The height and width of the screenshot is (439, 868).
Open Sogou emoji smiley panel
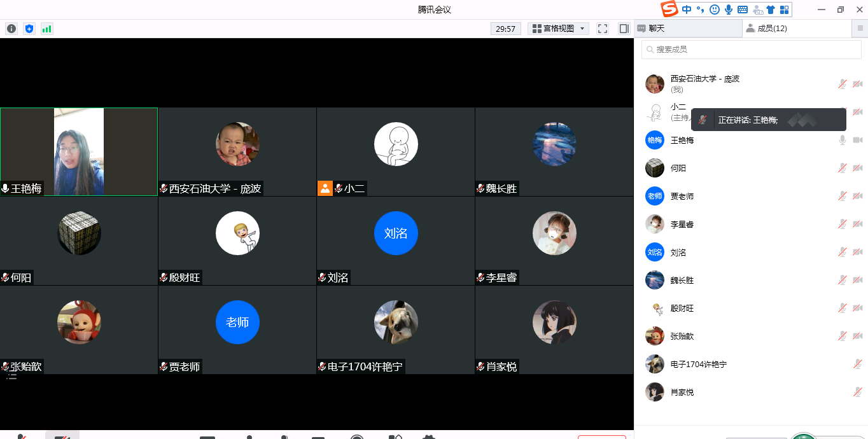[x=715, y=10]
